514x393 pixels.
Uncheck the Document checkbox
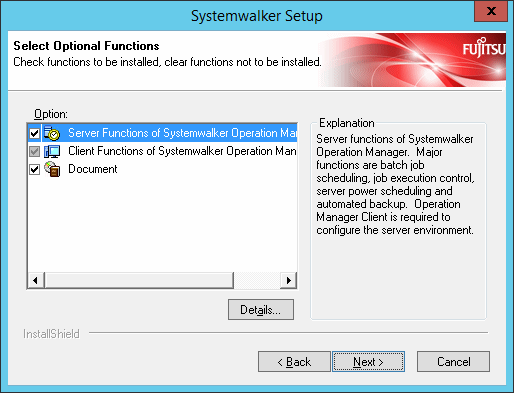click(34, 169)
